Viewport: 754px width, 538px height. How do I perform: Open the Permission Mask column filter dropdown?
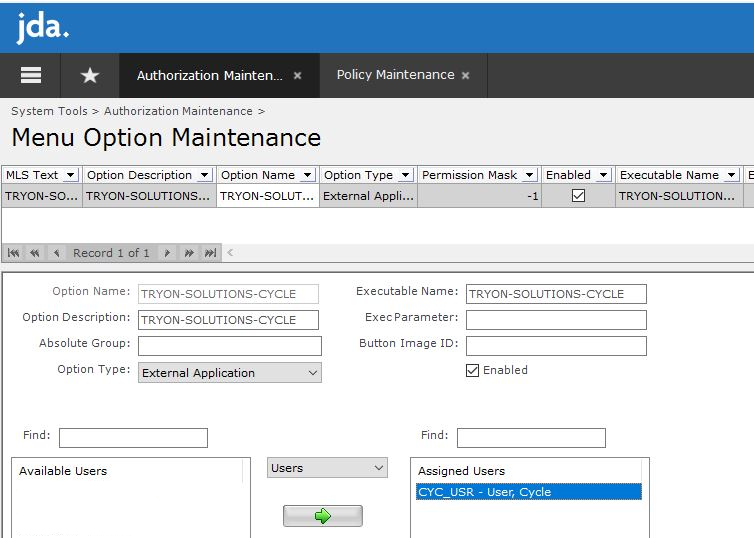[x=530, y=175]
